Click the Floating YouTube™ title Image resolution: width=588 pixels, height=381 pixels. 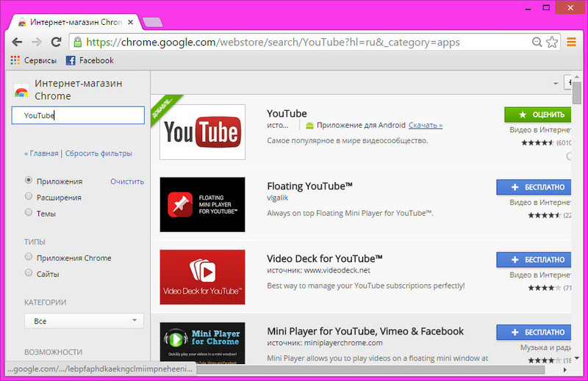click(x=309, y=186)
